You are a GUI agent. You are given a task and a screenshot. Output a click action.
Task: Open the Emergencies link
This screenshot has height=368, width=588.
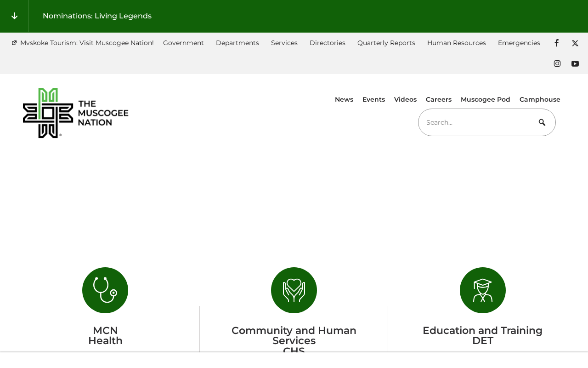pos(519,43)
